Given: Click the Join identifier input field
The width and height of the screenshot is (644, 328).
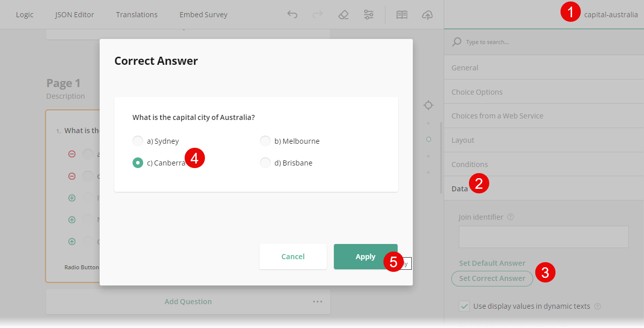Looking at the screenshot, I should click(543, 236).
